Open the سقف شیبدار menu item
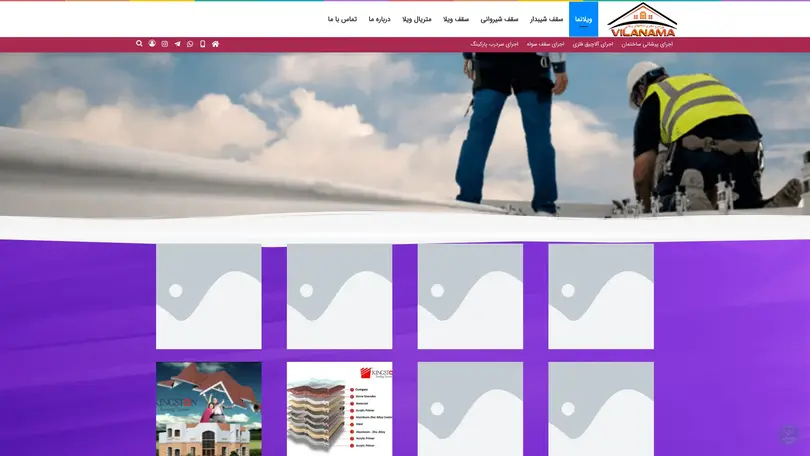The height and width of the screenshot is (456, 810). click(x=546, y=19)
